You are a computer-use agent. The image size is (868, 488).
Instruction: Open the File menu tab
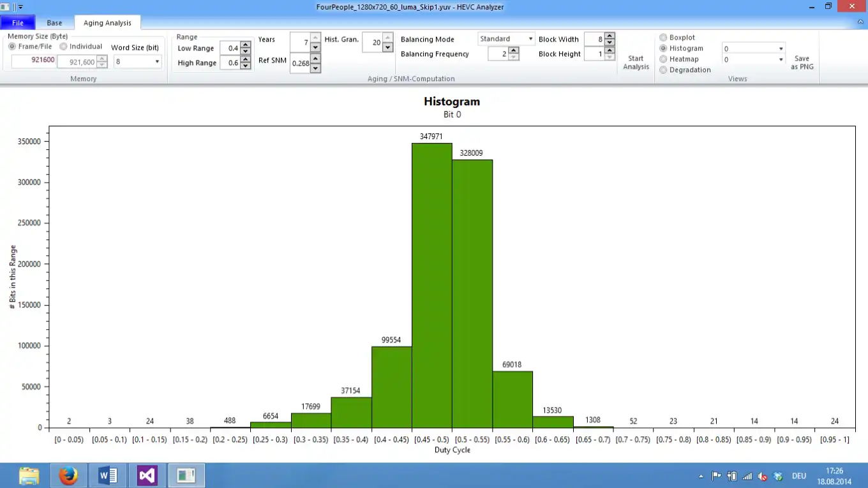pyautogui.click(x=18, y=23)
